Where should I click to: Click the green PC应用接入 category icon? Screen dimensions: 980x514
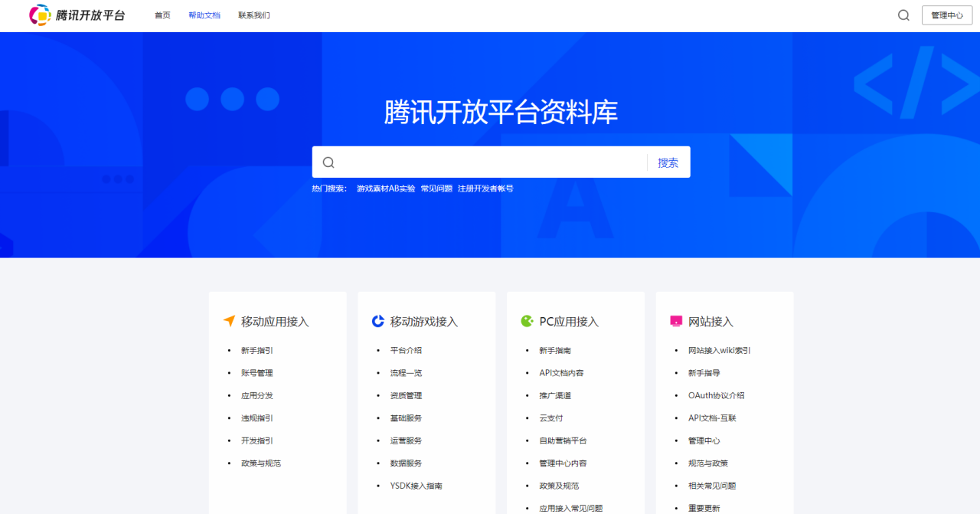[526, 321]
